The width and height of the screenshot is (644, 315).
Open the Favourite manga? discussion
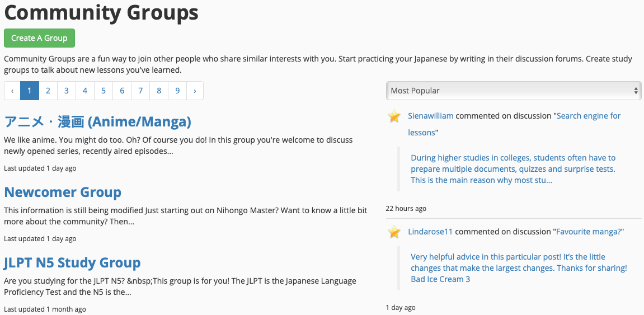(x=589, y=232)
